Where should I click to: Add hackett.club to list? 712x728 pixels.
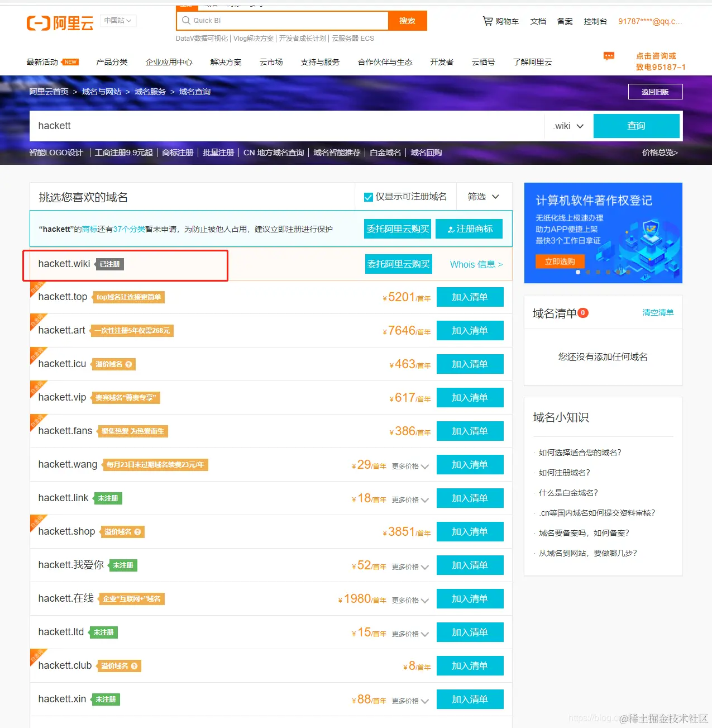pos(470,666)
